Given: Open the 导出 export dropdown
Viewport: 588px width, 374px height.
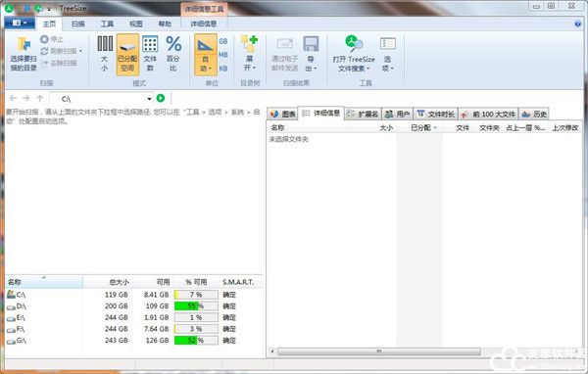Looking at the screenshot, I should click(x=311, y=64).
